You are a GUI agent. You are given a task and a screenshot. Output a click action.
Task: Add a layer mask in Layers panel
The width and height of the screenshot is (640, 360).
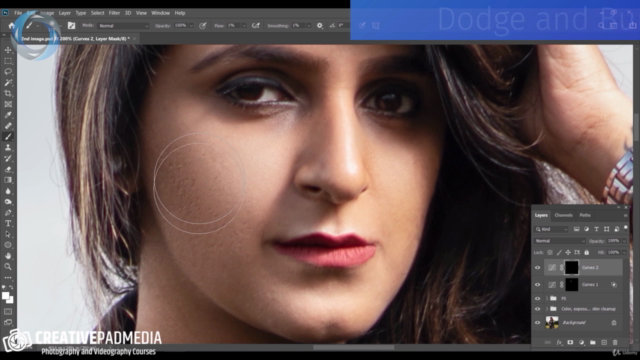pyautogui.click(x=570, y=342)
